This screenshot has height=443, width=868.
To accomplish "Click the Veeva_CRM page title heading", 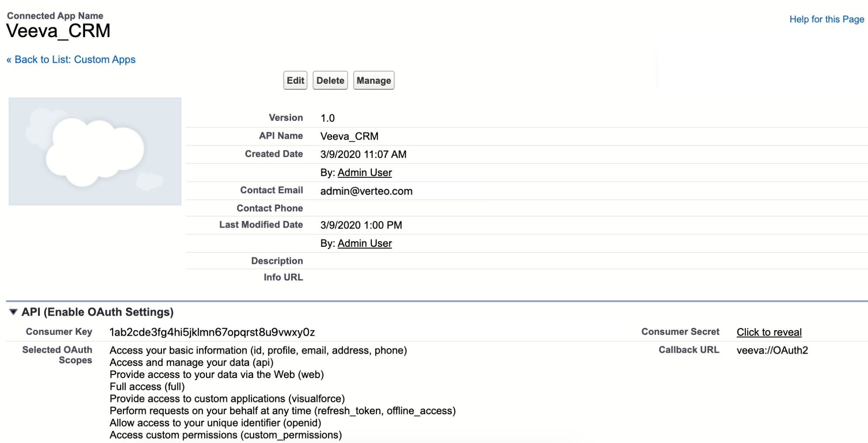I will pyautogui.click(x=58, y=31).
